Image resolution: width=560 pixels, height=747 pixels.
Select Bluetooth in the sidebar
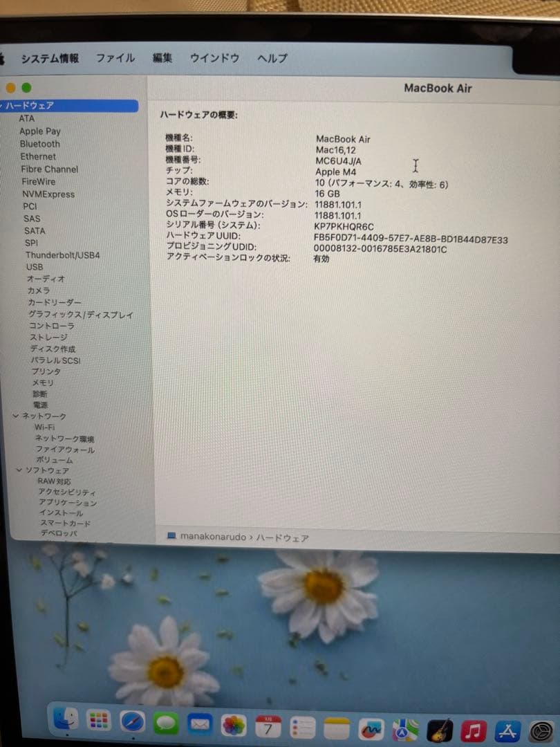pyautogui.click(x=39, y=144)
